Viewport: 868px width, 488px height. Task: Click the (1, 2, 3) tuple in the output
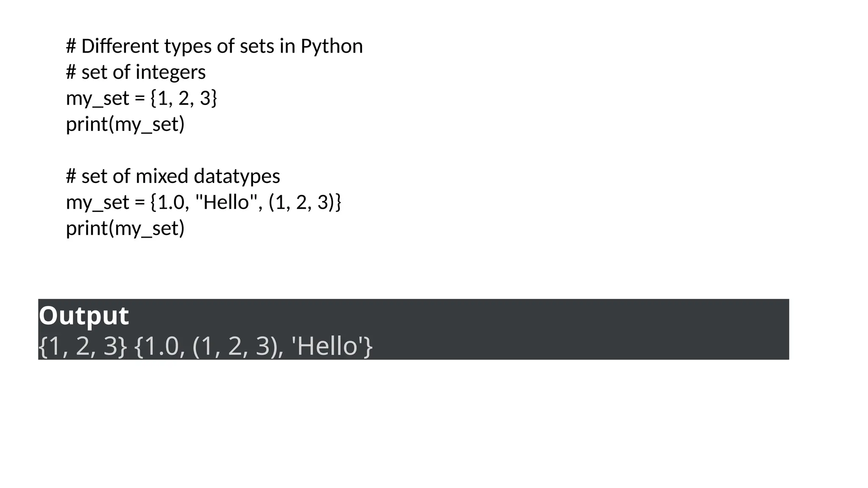pyautogui.click(x=235, y=346)
